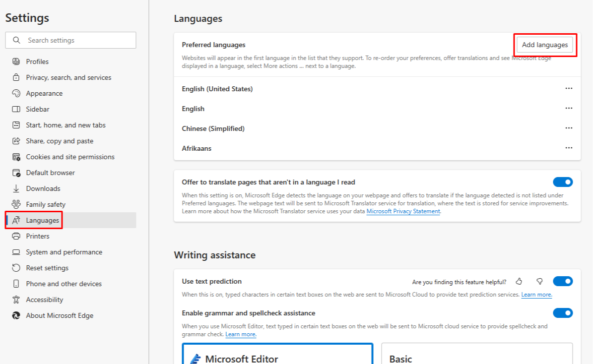The width and height of the screenshot is (593, 364).
Task: Open Microsoft Privacy Statement link
Action: [x=403, y=211]
